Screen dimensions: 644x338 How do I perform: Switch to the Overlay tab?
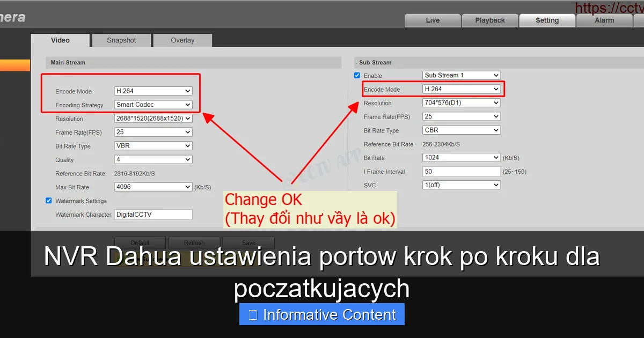(182, 40)
